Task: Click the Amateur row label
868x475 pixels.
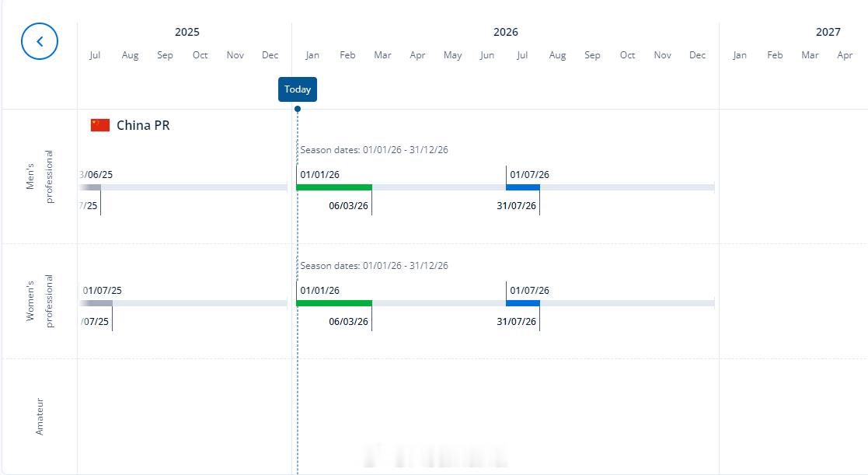Action: click(x=40, y=417)
